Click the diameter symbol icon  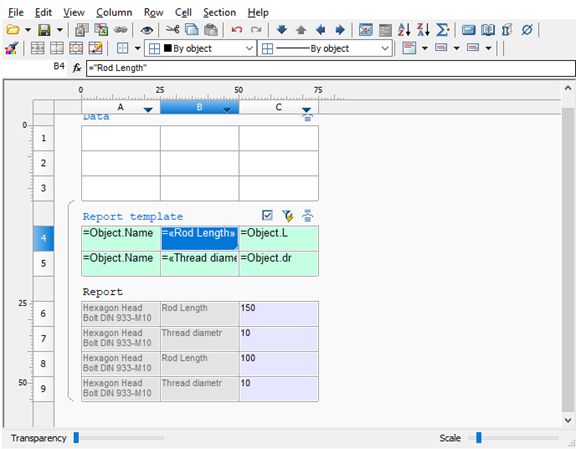(527, 30)
